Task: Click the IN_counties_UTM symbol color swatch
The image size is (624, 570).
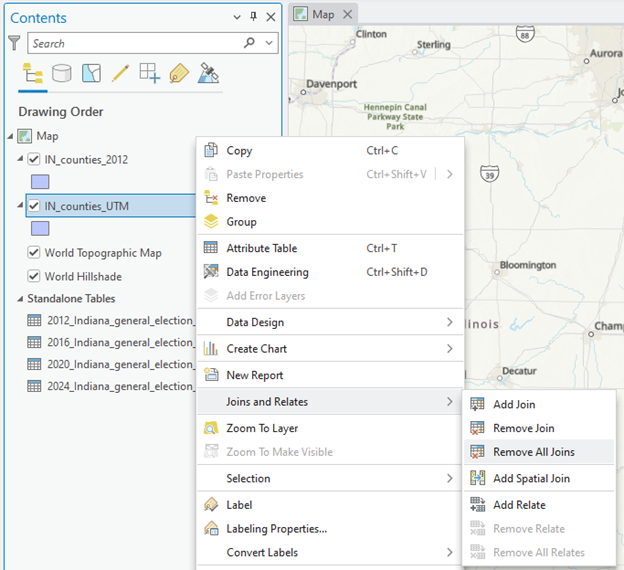Action: 40,228
